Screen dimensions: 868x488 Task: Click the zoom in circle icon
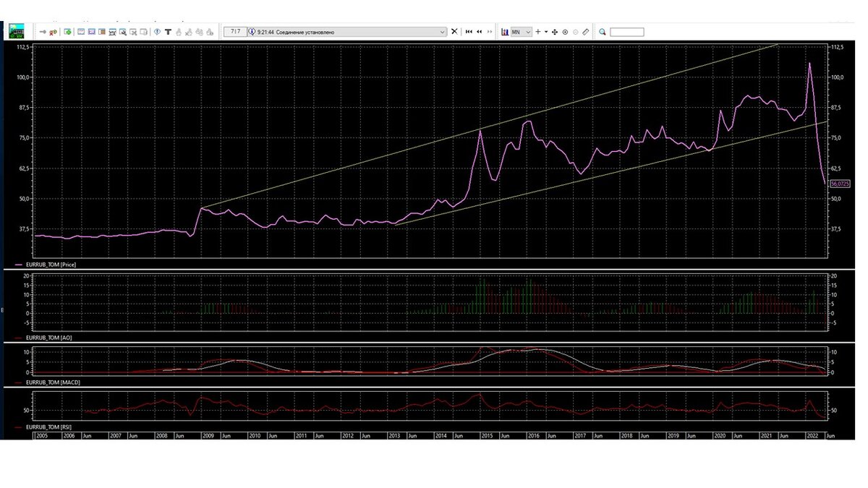point(565,32)
